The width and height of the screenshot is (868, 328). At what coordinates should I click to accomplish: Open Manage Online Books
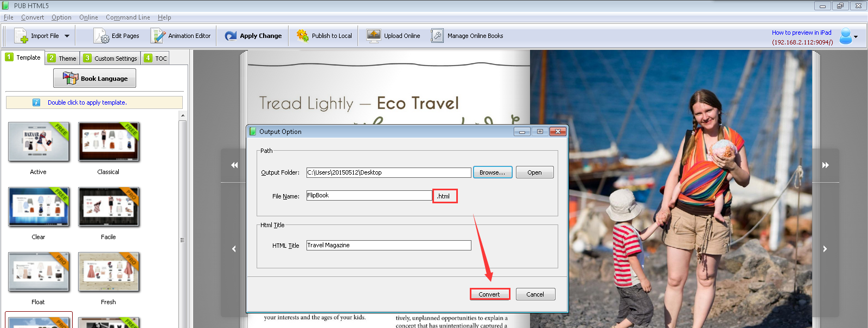pos(467,36)
